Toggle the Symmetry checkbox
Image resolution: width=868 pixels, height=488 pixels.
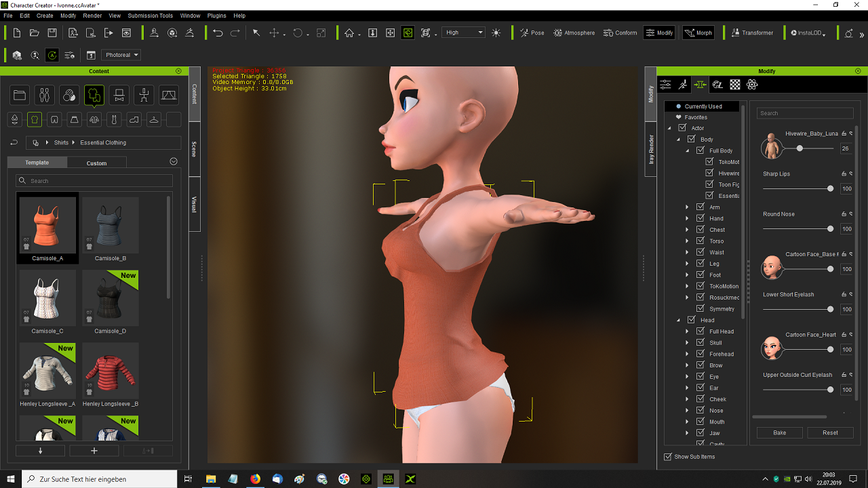pos(701,308)
